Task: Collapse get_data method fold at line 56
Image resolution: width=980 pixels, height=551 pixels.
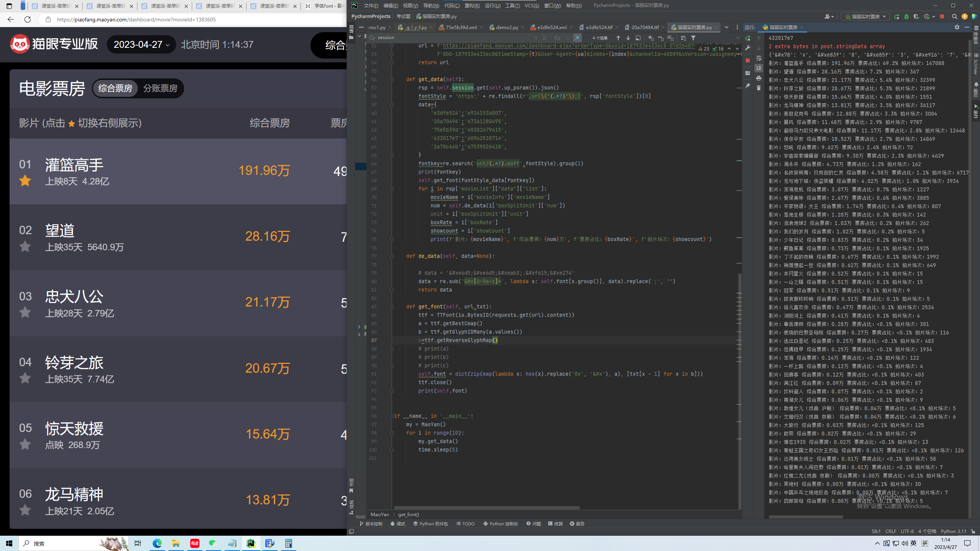Action: point(392,80)
